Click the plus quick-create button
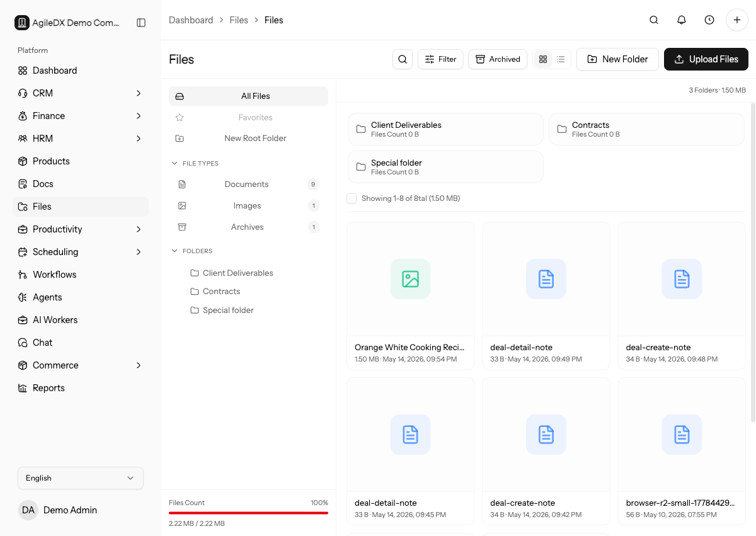This screenshot has height=536, width=756. tap(737, 20)
